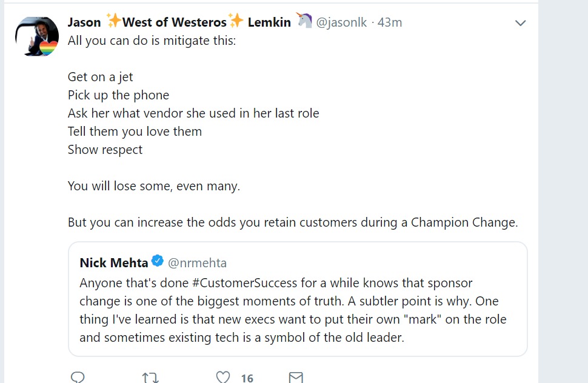Click the reply speech bubble icon
This screenshot has height=383, width=588.
click(78, 378)
